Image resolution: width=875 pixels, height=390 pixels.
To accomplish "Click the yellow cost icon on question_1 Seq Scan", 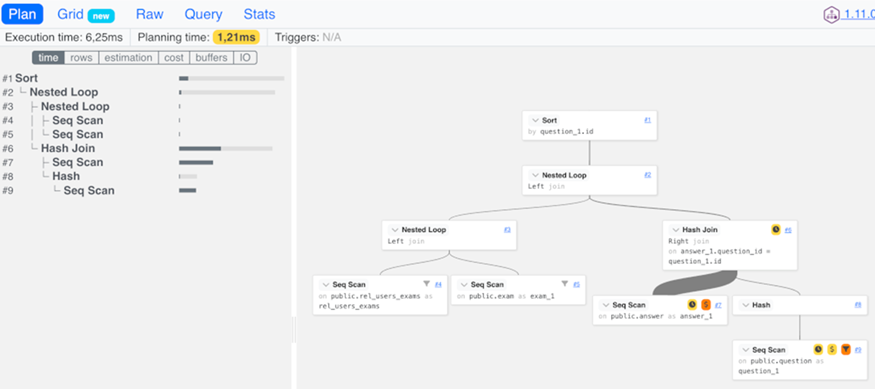I will click(832, 349).
